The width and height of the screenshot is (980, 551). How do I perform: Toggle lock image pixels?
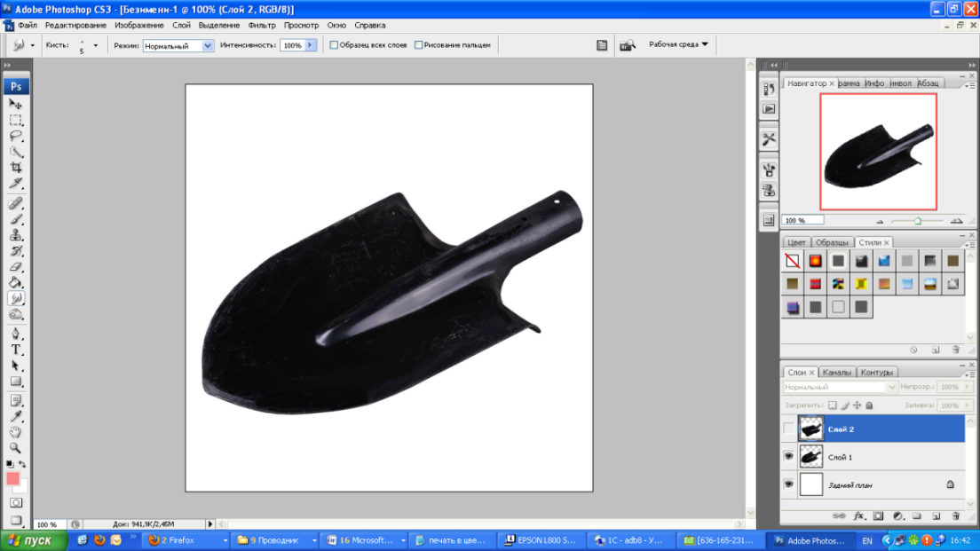tap(845, 405)
